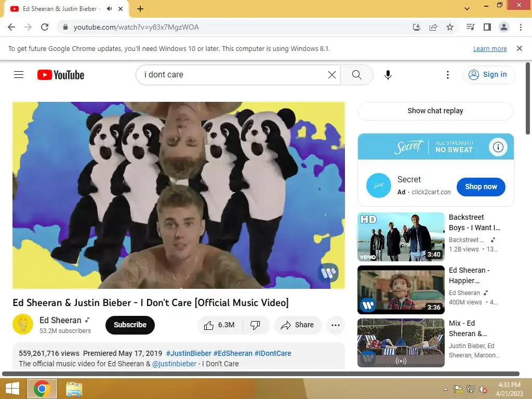532x399 pixels.
Task: Go back to previous page
Action: (x=11, y=27)
